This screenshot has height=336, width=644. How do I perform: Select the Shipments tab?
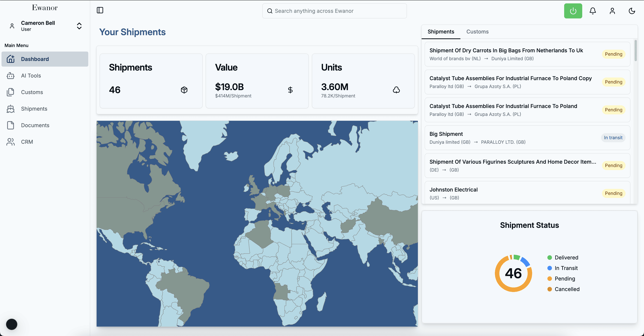pos(441,32)
